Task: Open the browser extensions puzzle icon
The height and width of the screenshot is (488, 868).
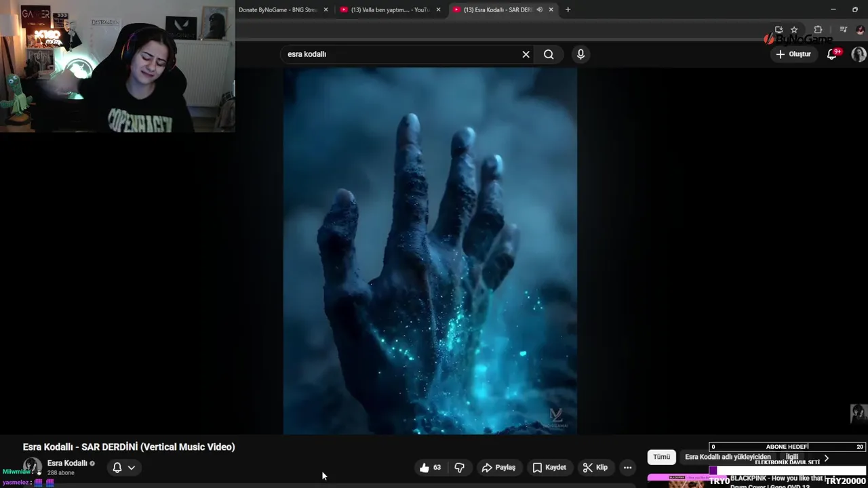Action: pyautogui.click(x=818, y=30)
